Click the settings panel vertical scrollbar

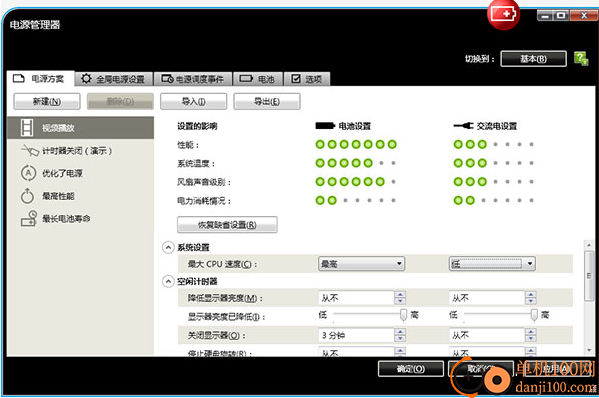tap(589, 276)
